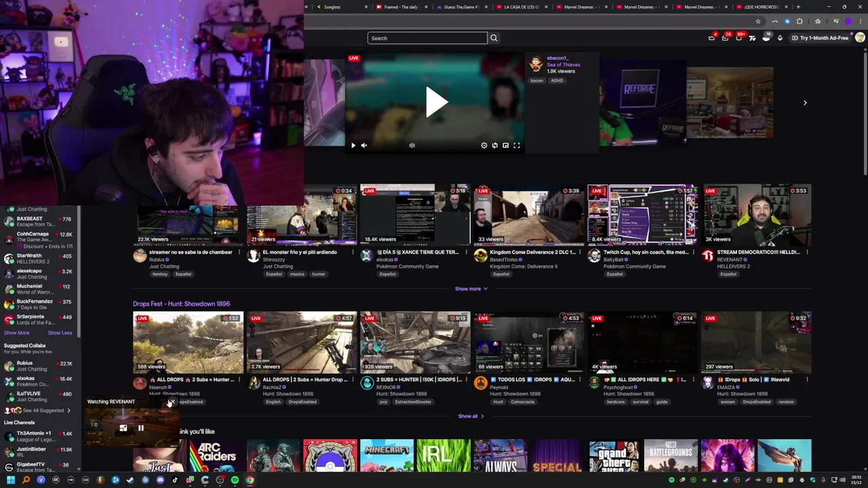Open REVENANT Helldivers stream thumbnail
The height and width of the screenshot is (488, 868).
coord(757,214)
